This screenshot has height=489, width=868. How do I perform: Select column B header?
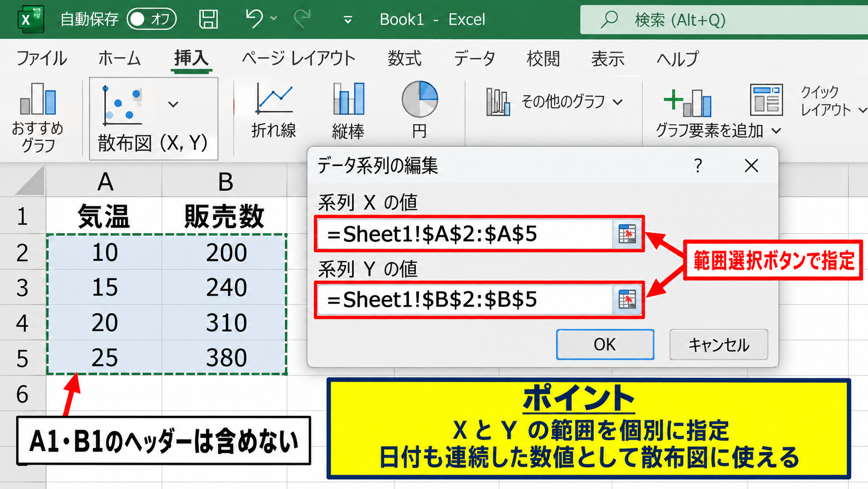coord(225,181)
